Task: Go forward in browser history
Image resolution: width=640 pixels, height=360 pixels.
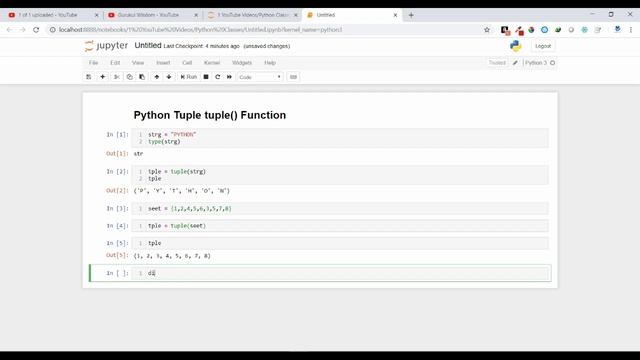Action: [x=22, y=30]
